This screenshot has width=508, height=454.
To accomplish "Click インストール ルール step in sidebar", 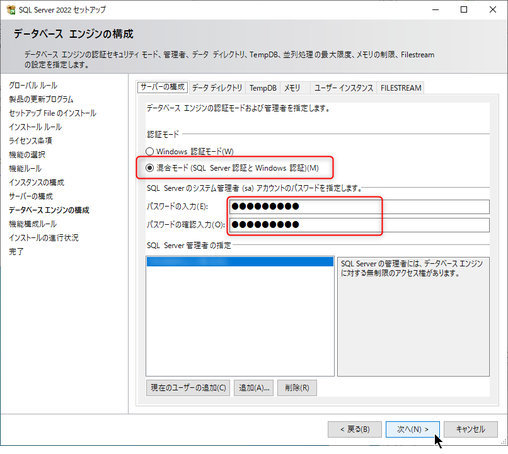I will [35, 127].
